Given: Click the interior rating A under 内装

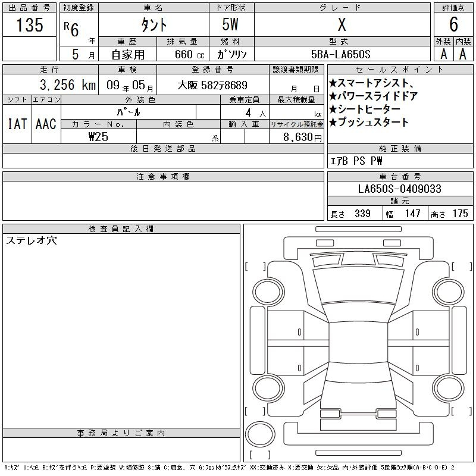Looking at the screenshot, I should [x=463, y=54].
